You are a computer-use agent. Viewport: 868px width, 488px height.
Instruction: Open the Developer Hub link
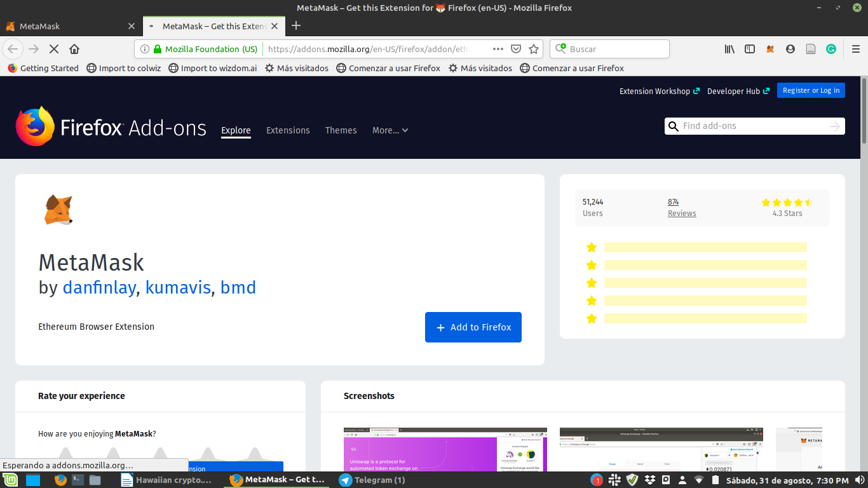[738, 91]
